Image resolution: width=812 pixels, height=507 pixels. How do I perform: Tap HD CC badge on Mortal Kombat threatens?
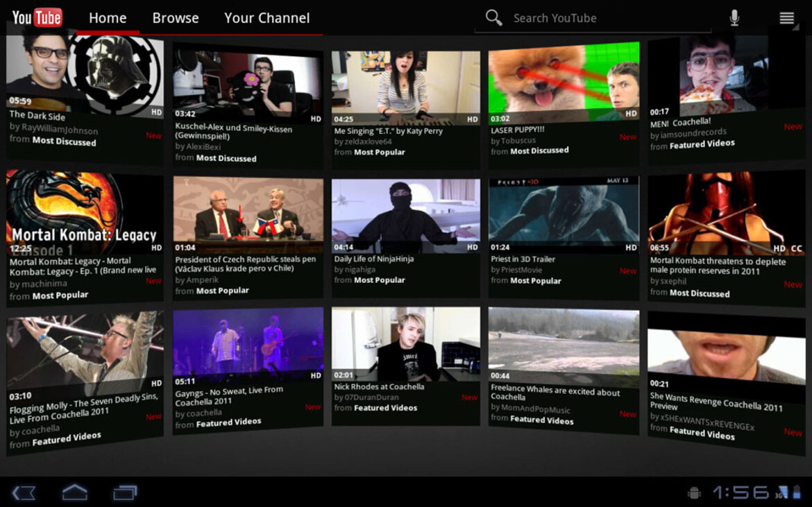(787, 248)
